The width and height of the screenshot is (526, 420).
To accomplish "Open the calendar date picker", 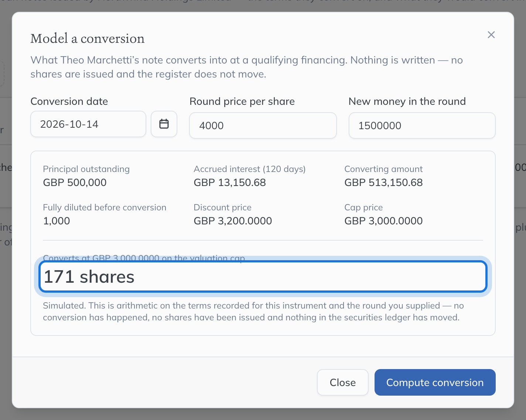I will click(x=164, y=124).
